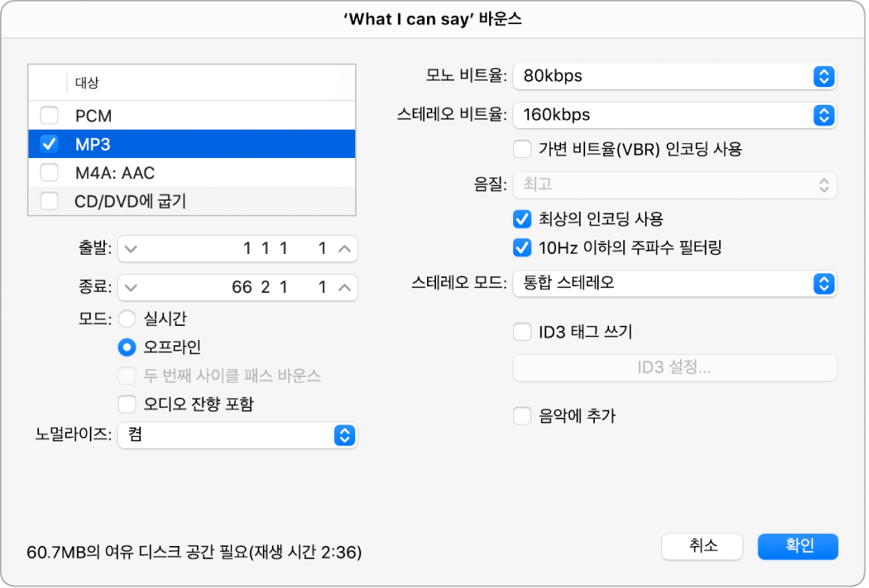The width and height of the screenshot is (869, 588).
Task: Select the 오프라인 mode radio button
Action: pos(128,348)
